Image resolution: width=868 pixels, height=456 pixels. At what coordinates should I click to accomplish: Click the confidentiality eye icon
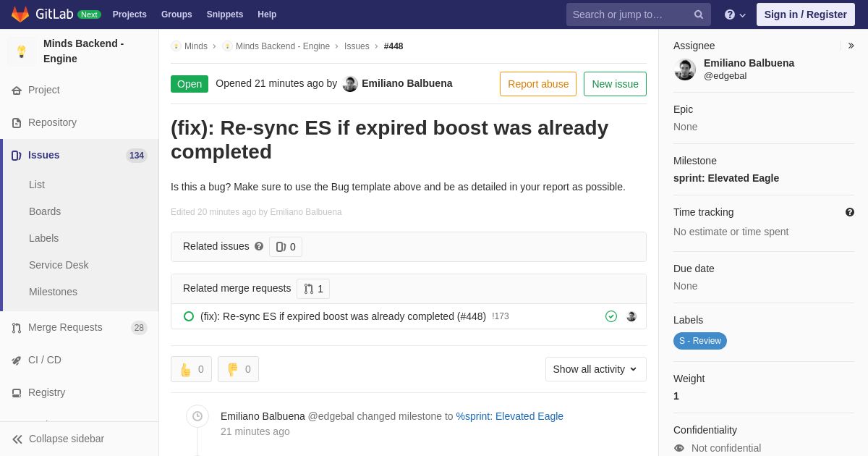tap(679, 448)
